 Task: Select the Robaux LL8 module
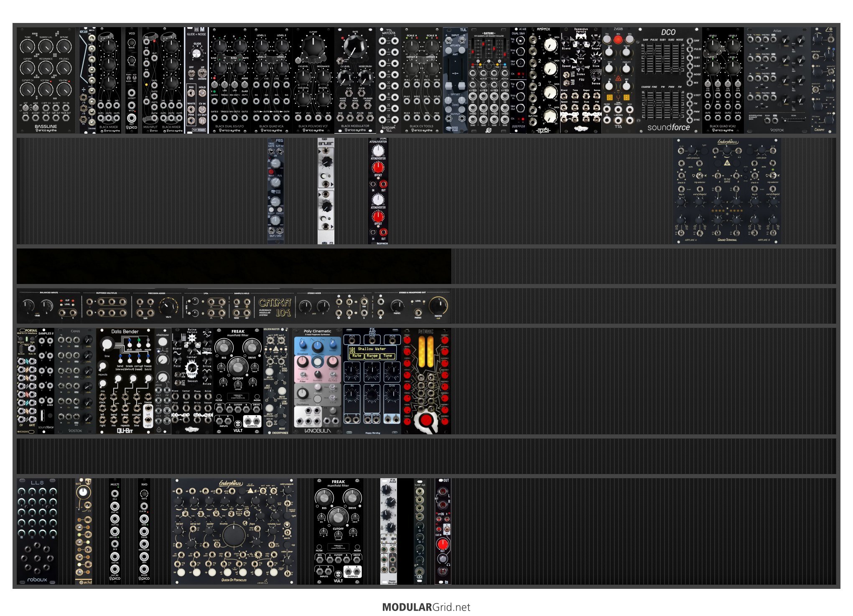pyautogui.click(x=38, y=531)
